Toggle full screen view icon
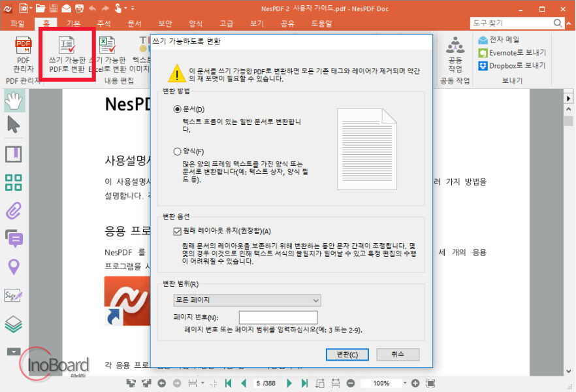This screenshot has width=576, height=392. tap(430, 384)
